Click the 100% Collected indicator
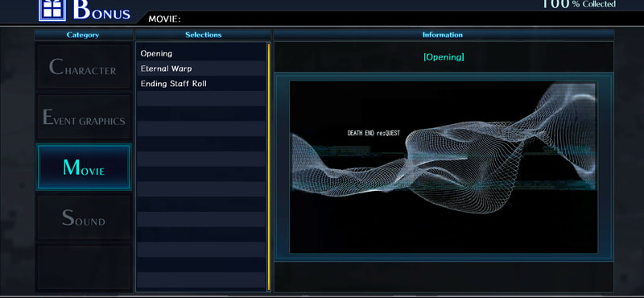644x298 pixels. pos(578,4)
